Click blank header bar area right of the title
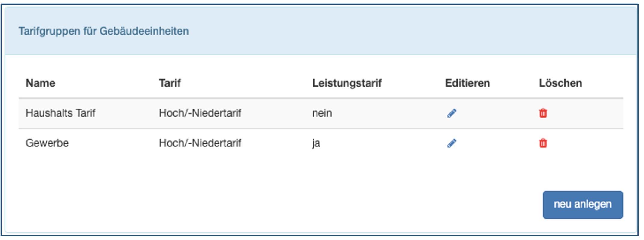 click(x=421, y=31)
